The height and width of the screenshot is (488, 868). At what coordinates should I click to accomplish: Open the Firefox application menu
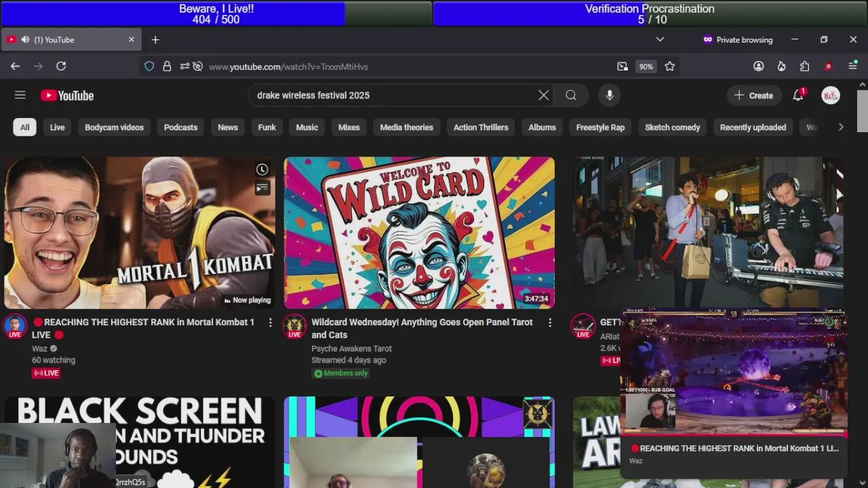pos(853,66)
